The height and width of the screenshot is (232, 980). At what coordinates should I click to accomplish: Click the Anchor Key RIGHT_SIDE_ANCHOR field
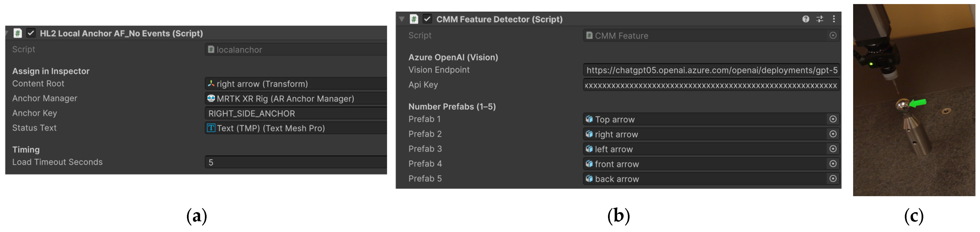click(x=296, y=113)
